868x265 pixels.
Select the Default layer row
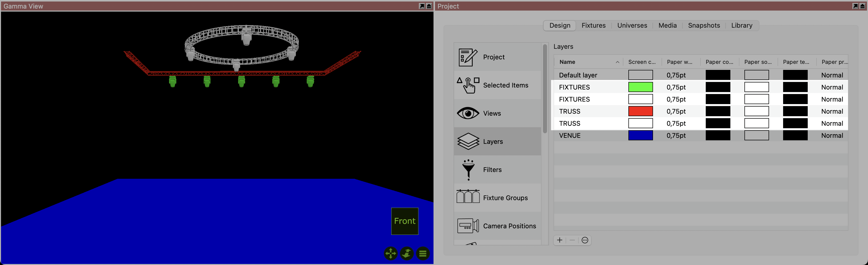click(x=578, y=75)
